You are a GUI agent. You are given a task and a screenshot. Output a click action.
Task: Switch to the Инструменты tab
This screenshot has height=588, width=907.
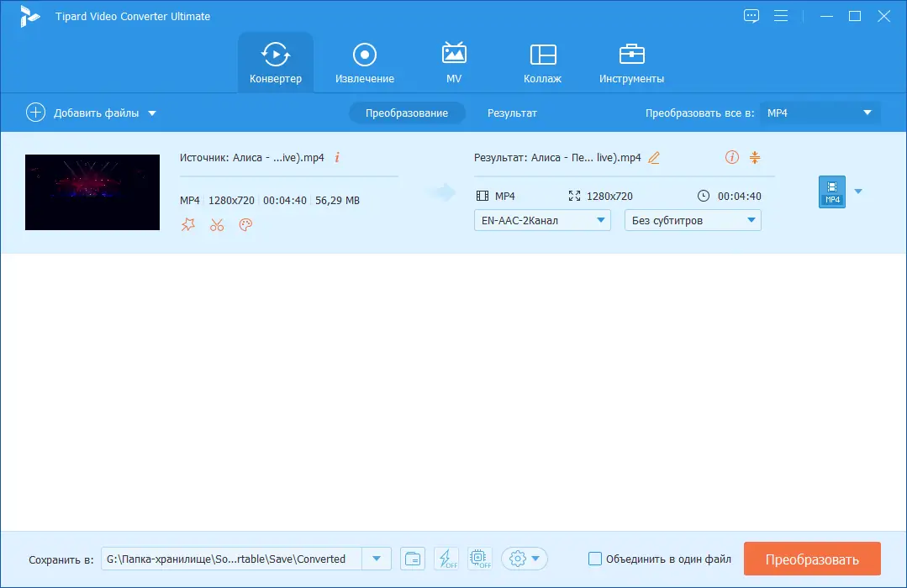point(631,61)
